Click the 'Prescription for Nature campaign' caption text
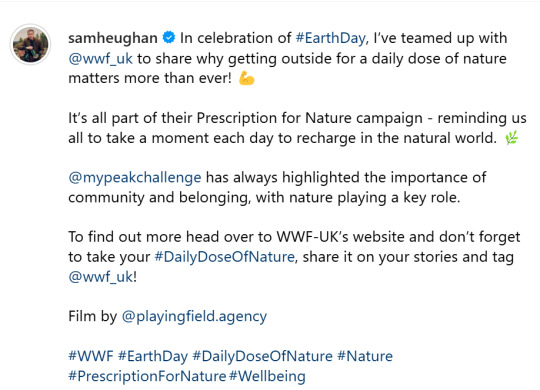Image resolution: width=540 pixels, height=390 pixels. point(310,118)
